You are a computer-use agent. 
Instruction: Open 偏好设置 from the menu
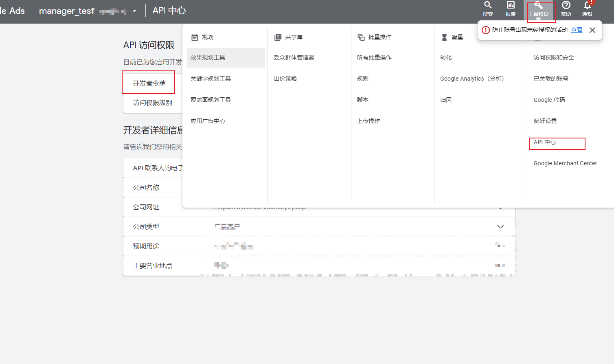[x=545, y=121]
